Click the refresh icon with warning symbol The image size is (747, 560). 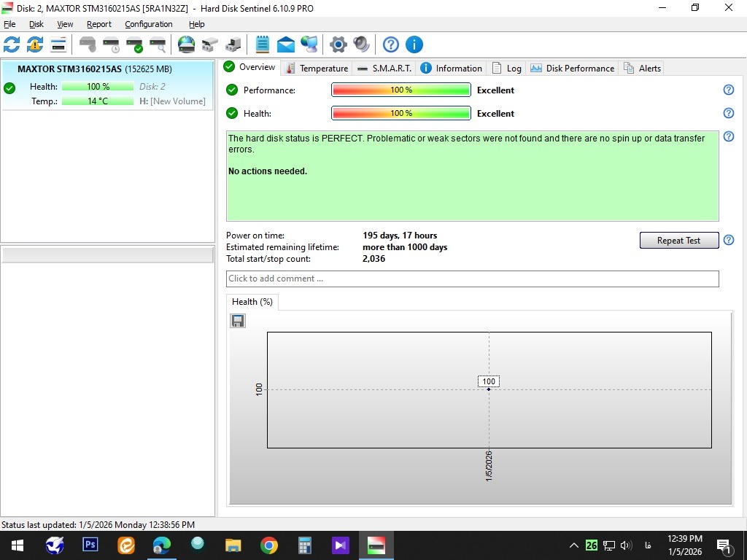pos(35,44)
